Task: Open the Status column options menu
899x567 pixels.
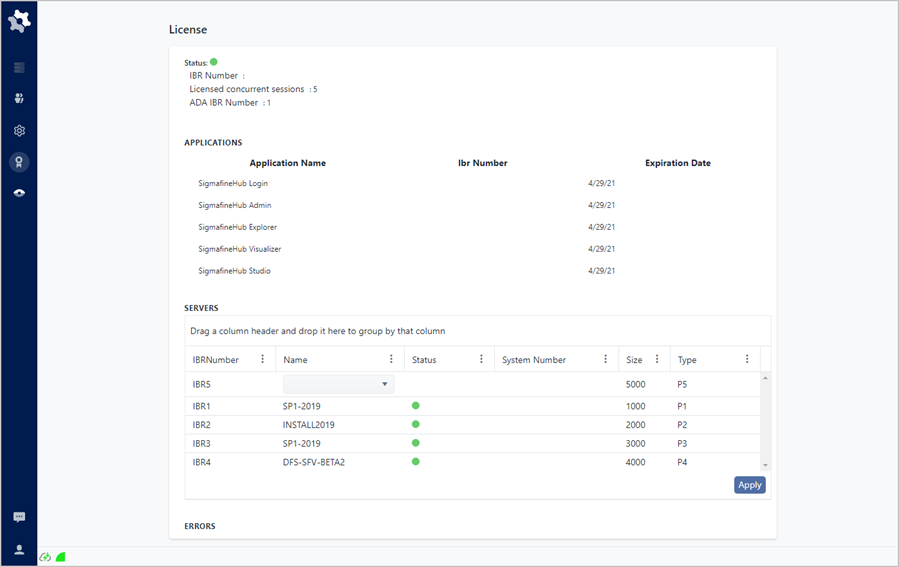Action: tap(481, 360)
